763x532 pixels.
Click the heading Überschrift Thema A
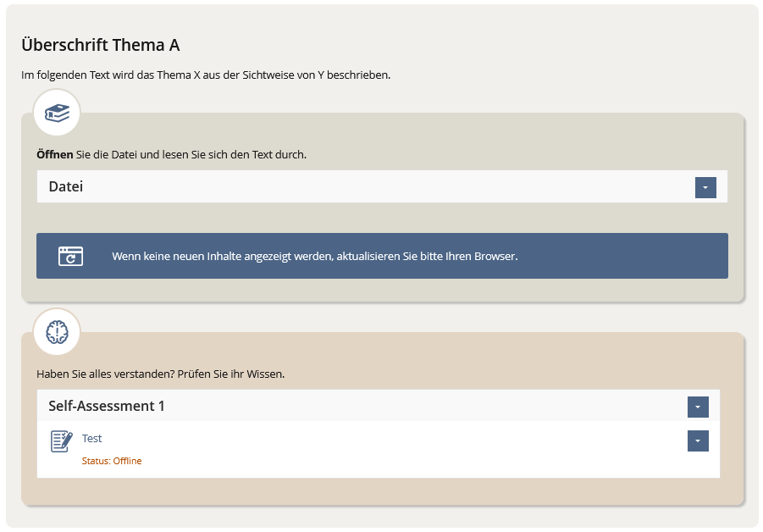pos(101,45)
